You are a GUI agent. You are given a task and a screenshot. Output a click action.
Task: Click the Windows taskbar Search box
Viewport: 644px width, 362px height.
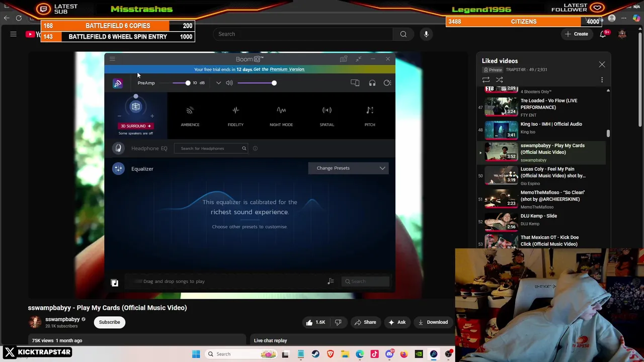point(240,354)
